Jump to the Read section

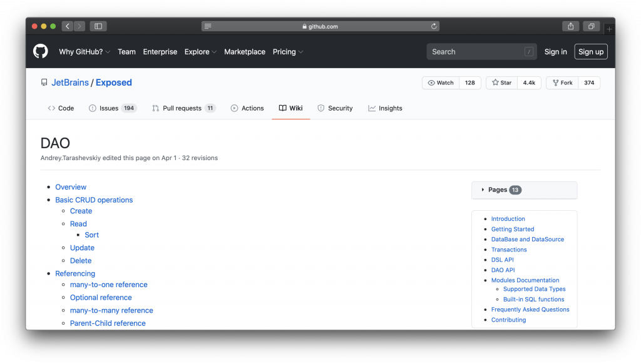tap(78, 224)
